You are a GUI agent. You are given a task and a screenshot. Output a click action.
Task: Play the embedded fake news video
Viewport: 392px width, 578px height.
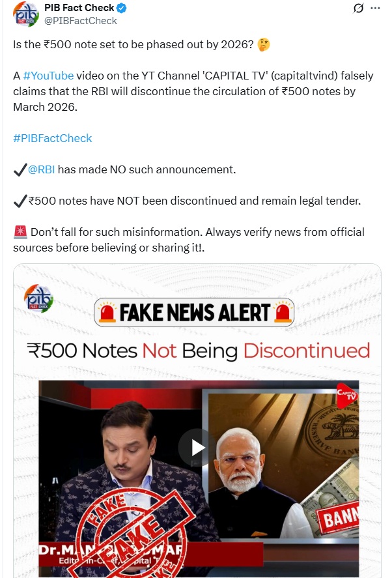click(x=197, y=448)
